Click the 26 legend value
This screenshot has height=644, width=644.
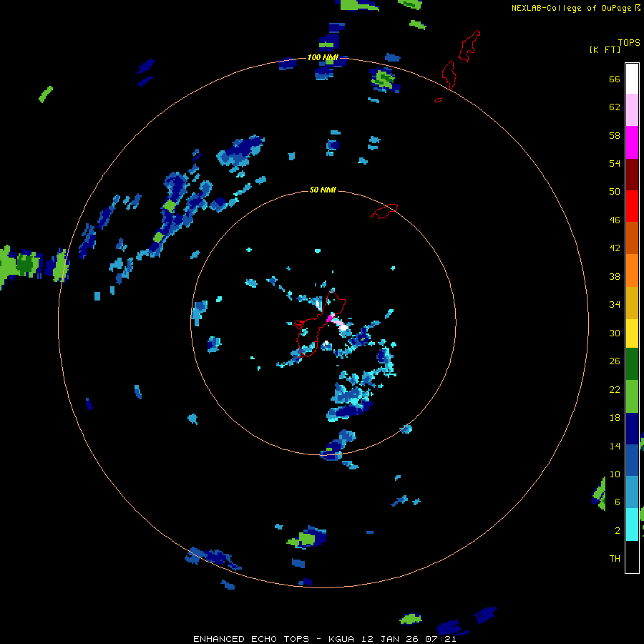[x=615, y=361]
